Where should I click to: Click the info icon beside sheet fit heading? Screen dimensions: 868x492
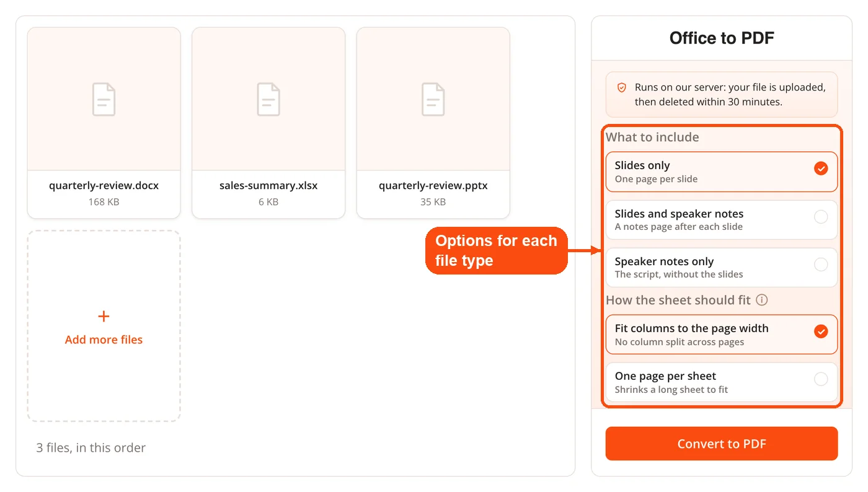762,300
